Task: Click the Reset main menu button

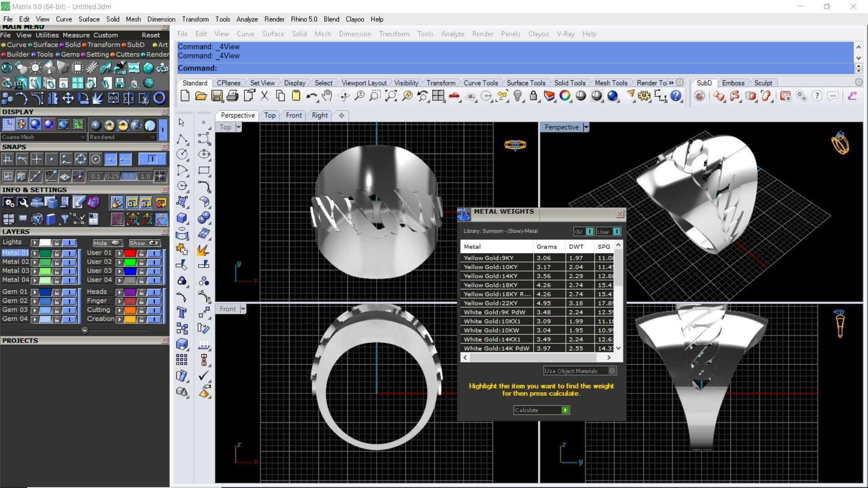Action: tap(151, 35)
